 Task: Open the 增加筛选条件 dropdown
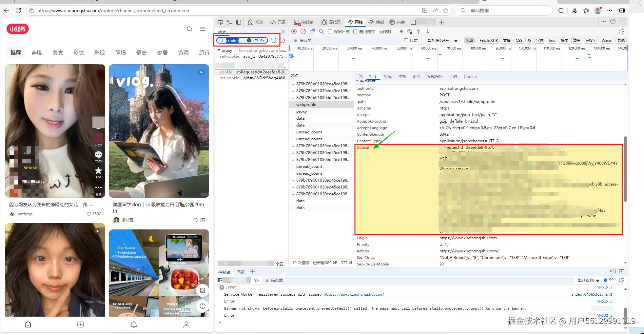coord(442,40)
